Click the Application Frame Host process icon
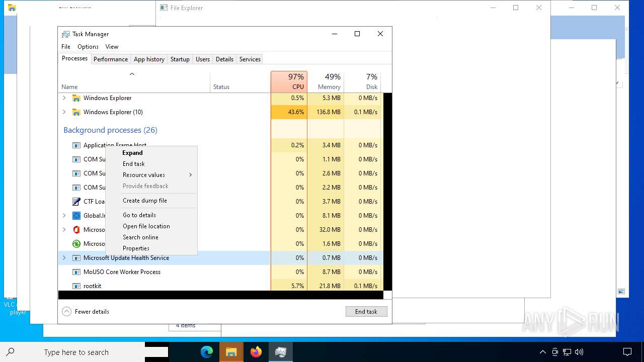The height and width of the screenshot is (362, 644). click(76, 145)
